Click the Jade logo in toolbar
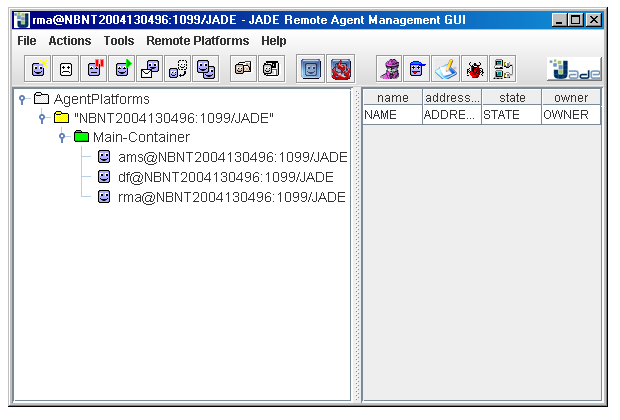Screen dimensions: 620x420 [x=575, y=69]
